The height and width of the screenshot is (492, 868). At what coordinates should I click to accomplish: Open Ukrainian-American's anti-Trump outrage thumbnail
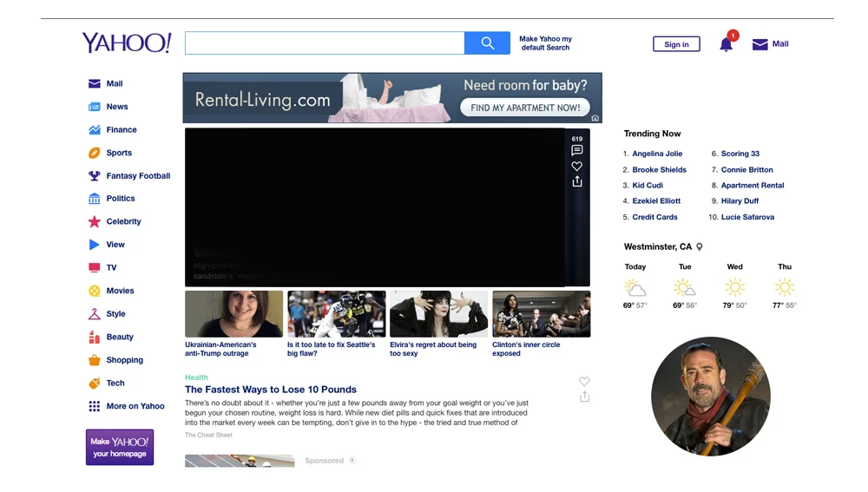point(233,314)
